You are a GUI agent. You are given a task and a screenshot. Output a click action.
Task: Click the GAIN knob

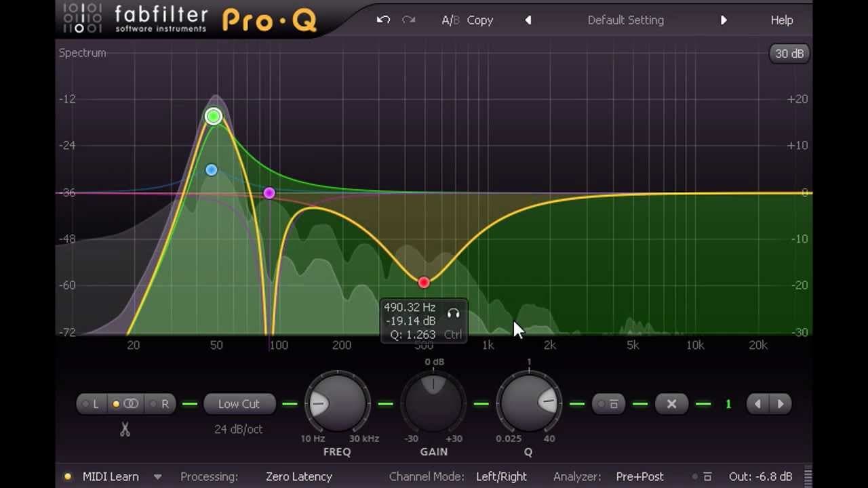pos(433,404)
